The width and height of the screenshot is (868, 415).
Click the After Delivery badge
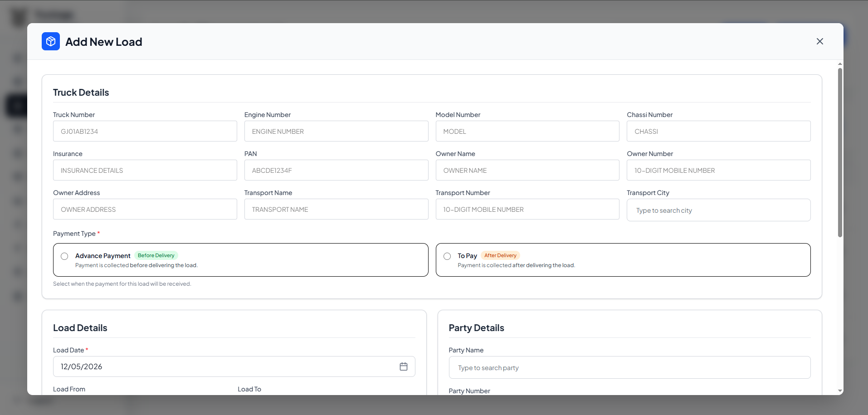coord(500,255)
